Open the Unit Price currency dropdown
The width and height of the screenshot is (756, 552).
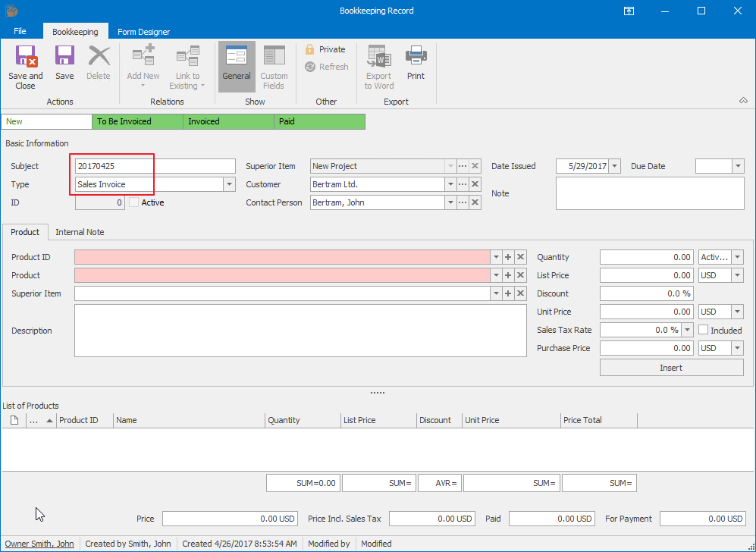pyautogui.click(x=737, y=312)
